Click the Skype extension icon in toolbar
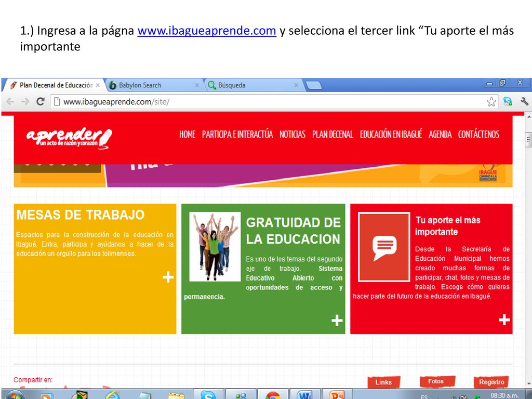Viewport: 532px width, 399px height. tap(508, 101)
